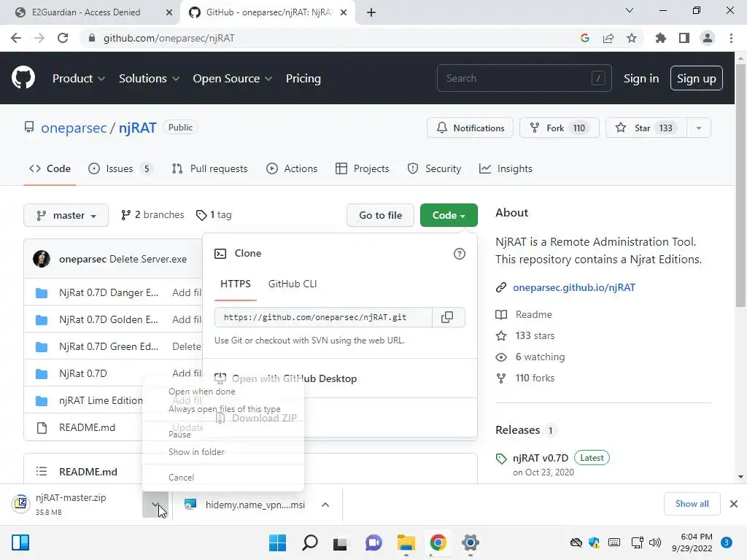Open the Actions tab
The height and width of the screenshot is (560, 747).
[x=292, y=168]
